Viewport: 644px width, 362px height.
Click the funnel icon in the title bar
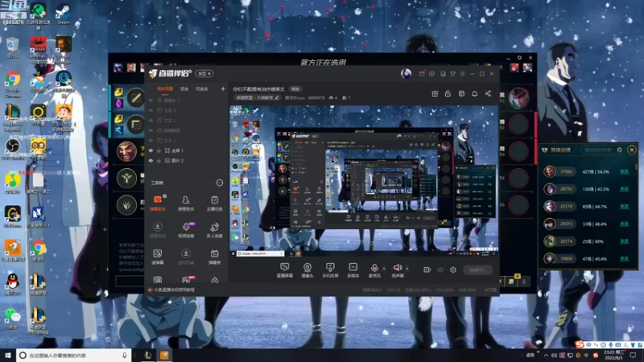pyautogui.click(x=452, y=74)
